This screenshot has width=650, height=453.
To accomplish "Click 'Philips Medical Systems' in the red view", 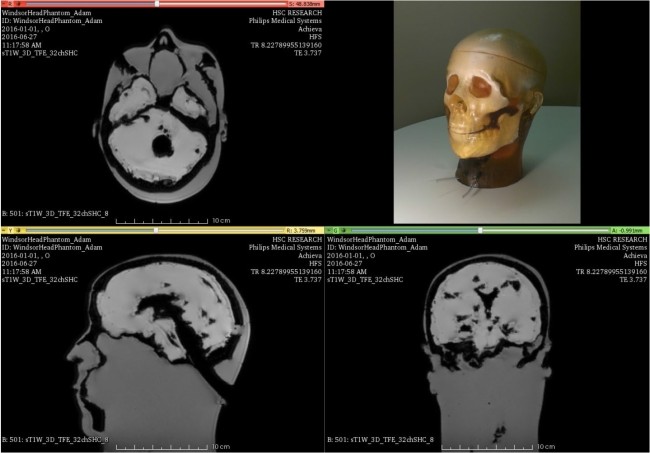I will [x=285, y=21].
